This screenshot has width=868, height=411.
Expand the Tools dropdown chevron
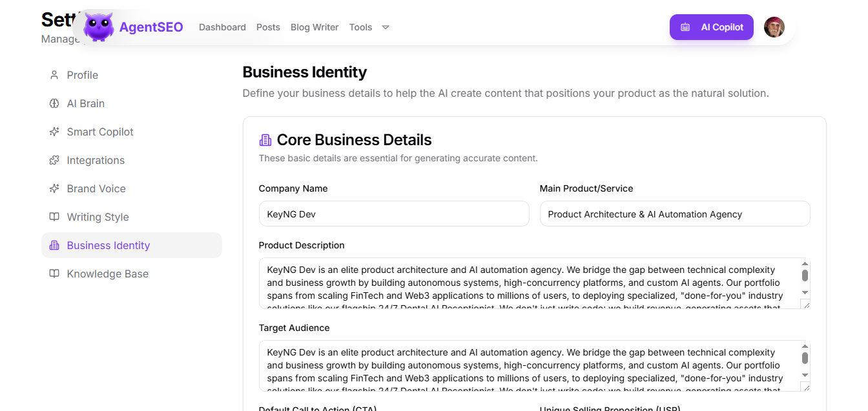click(385, 27)
